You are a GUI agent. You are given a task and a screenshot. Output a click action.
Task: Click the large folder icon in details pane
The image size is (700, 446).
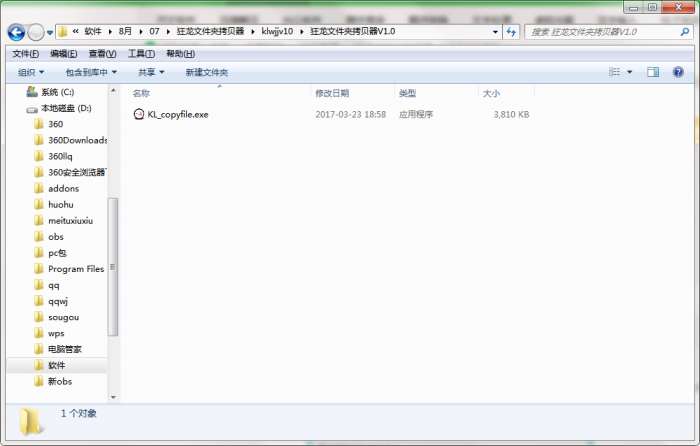pyautogui.click(x=31, y=421)
